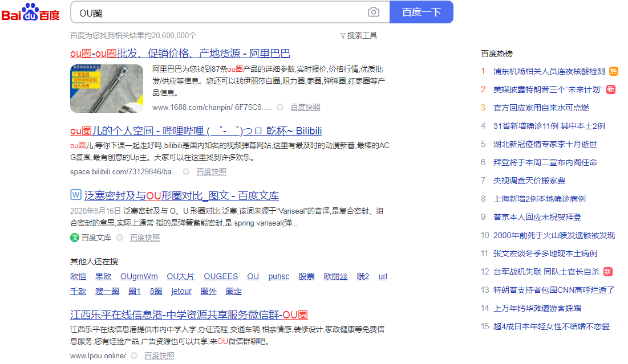Open 百度快照 for the 百度文库 result
Screen dimensions: 628x364
(x=144, y=238)
